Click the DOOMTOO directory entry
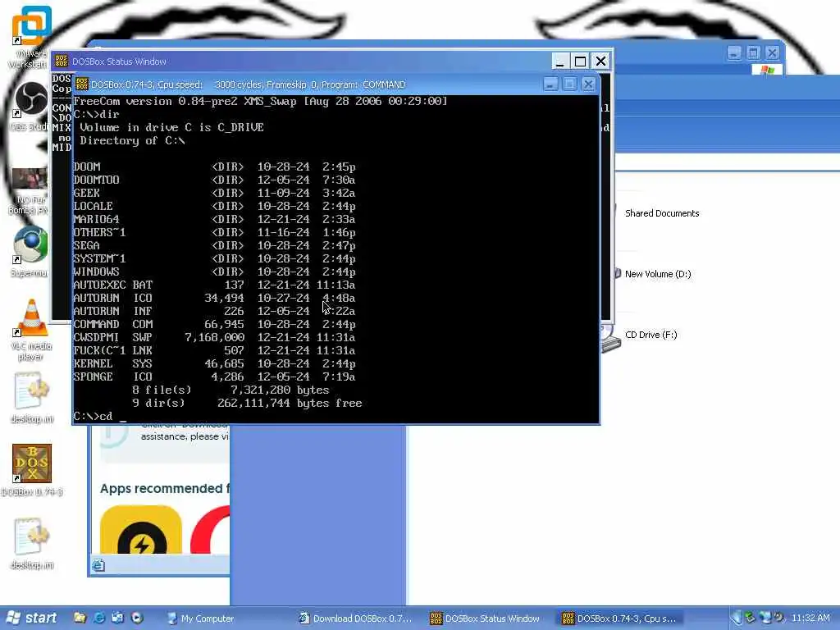 point(214,180)
